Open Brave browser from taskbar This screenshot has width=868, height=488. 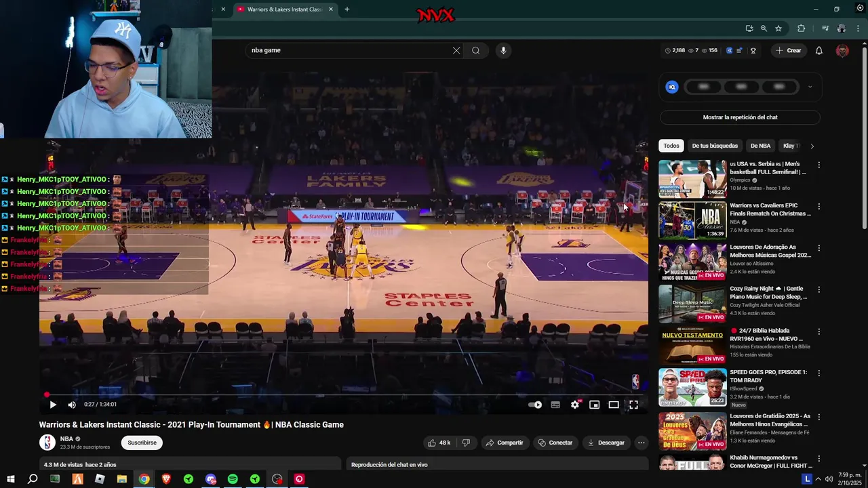166,479
